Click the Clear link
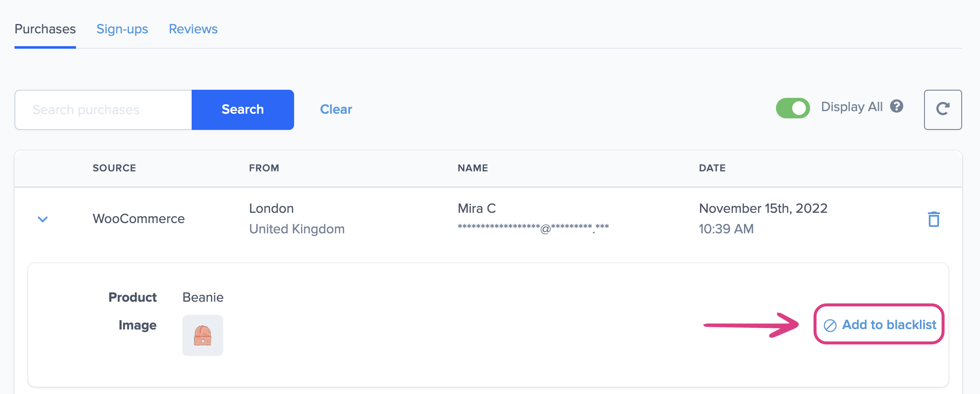The image size is (980, 394). pyautogui.click(x=336, y=109)
